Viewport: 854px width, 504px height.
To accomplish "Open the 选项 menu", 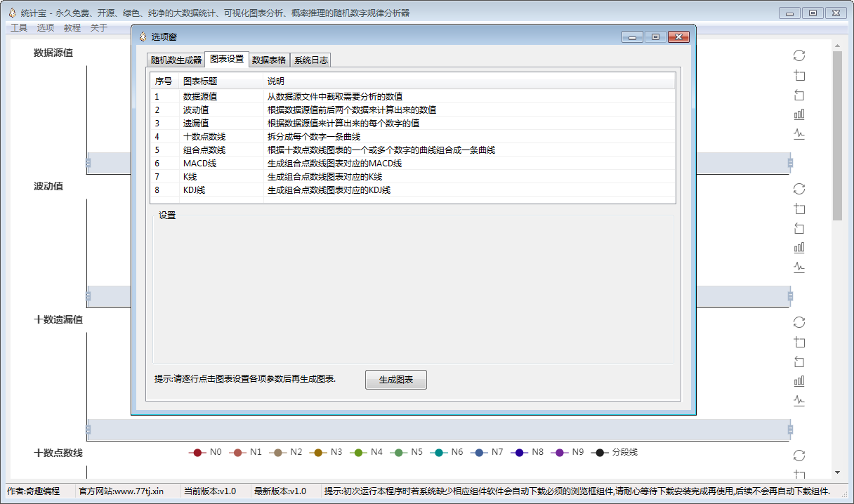I will point(46,28).
